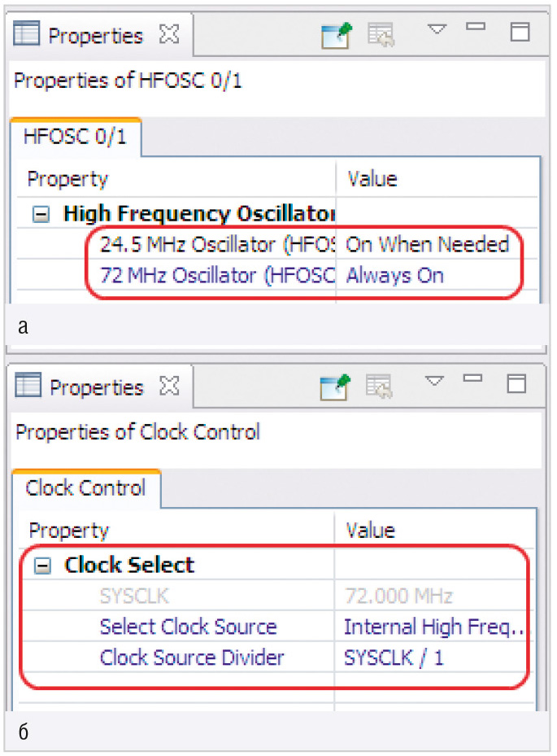Select the Clock Control tab
Image resolution: width=557 pixels, height=756 pixels.
click(x=85, y=488)
